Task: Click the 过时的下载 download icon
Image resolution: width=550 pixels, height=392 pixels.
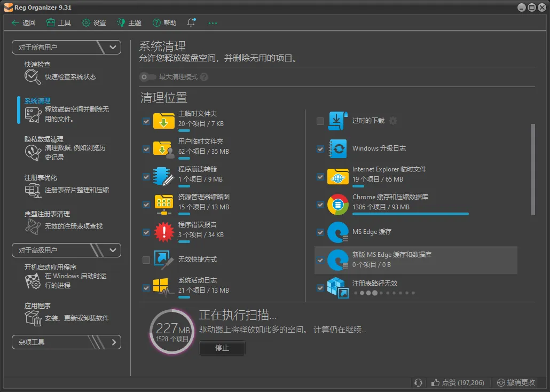Action: tap(337, 121)
